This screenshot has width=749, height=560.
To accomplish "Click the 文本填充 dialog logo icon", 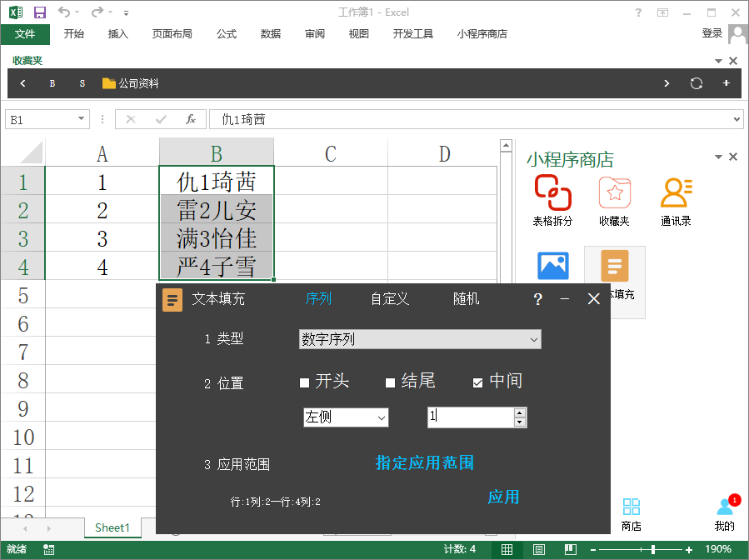I will tap(172, 300).
